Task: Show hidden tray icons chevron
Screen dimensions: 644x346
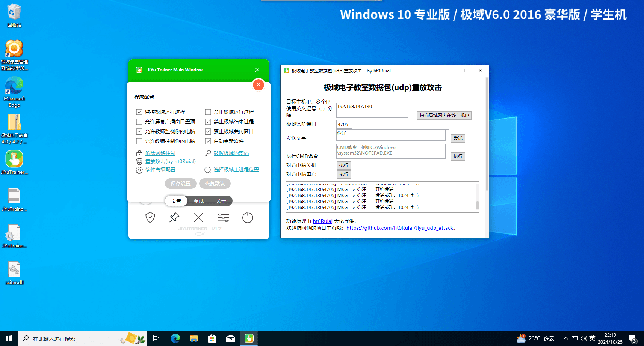Action: (565, 338)
